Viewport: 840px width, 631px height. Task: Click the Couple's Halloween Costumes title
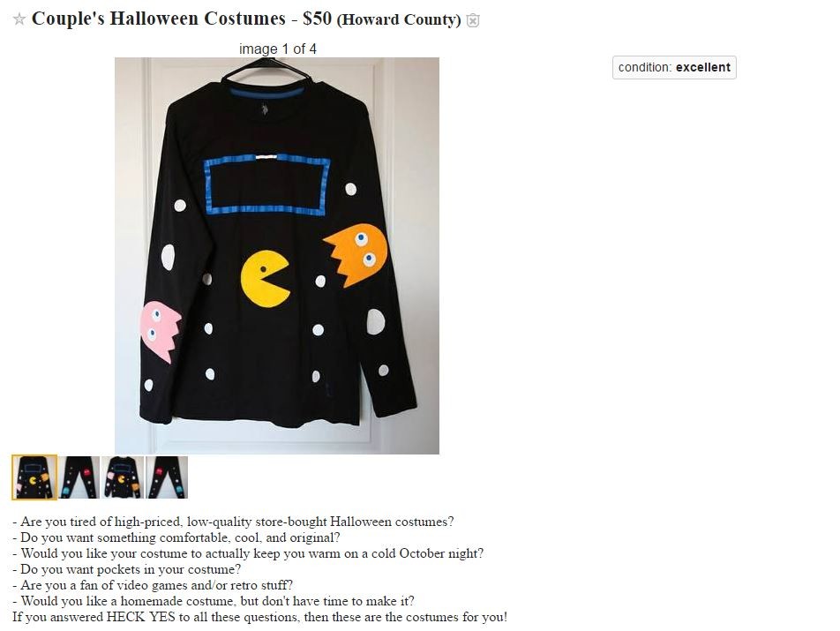click(x=159, y=19)
